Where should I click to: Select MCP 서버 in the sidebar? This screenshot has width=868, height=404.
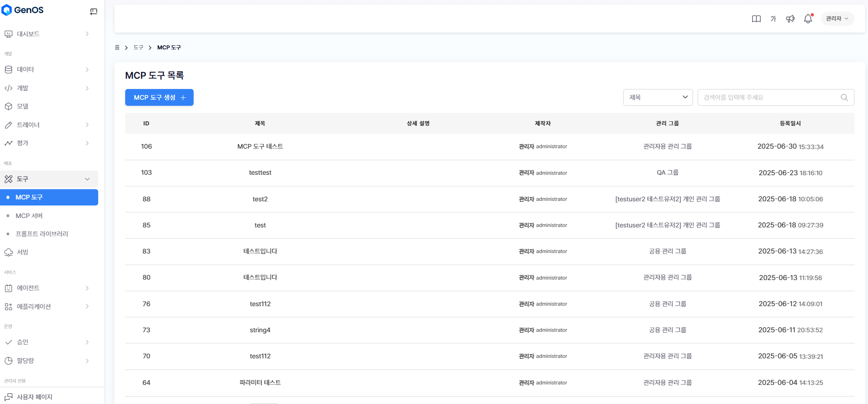point(29,216)
